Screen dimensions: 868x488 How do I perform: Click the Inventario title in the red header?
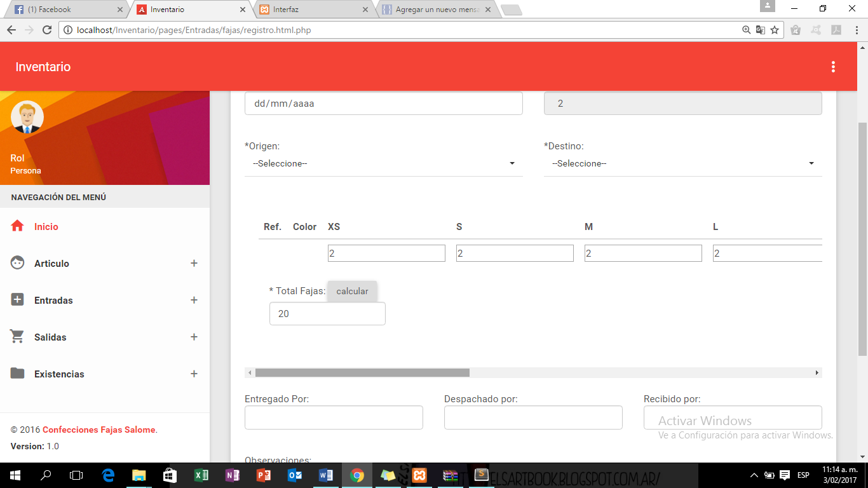point(43,67)
